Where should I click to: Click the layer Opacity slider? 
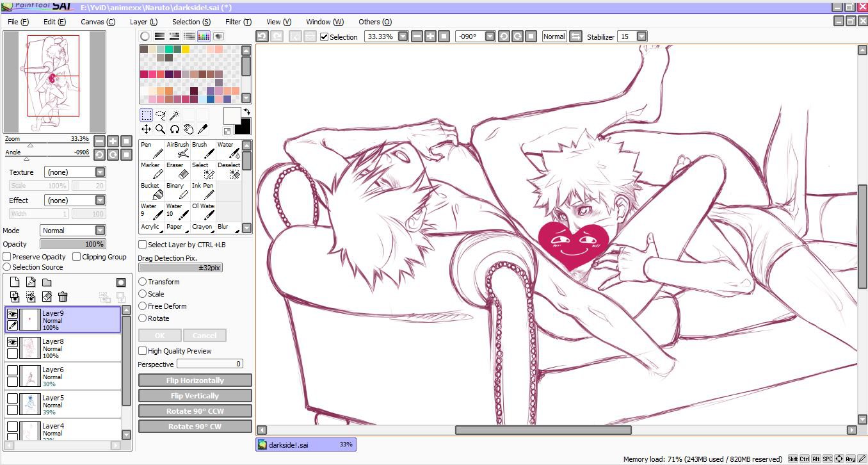pos(72,244)
